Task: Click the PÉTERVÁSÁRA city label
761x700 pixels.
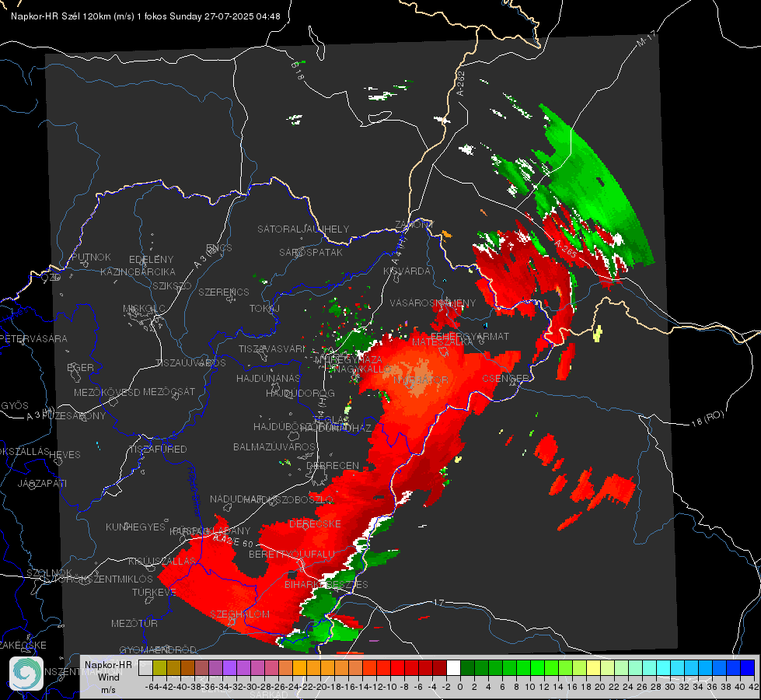Action: [33, 338]
